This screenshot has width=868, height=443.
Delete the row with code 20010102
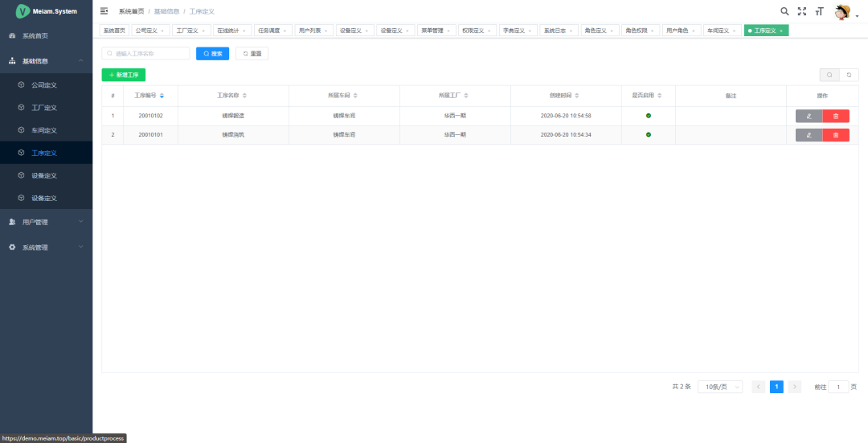[836, 116]
